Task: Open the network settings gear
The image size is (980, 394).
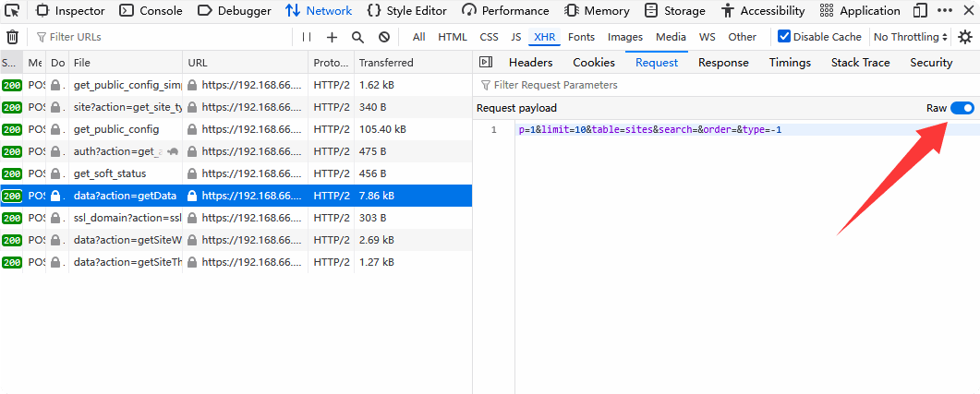Action: point(965,37)
